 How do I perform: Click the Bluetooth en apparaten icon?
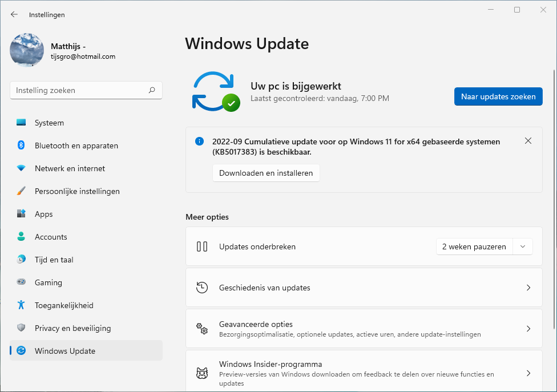click(x=21, y=146)
